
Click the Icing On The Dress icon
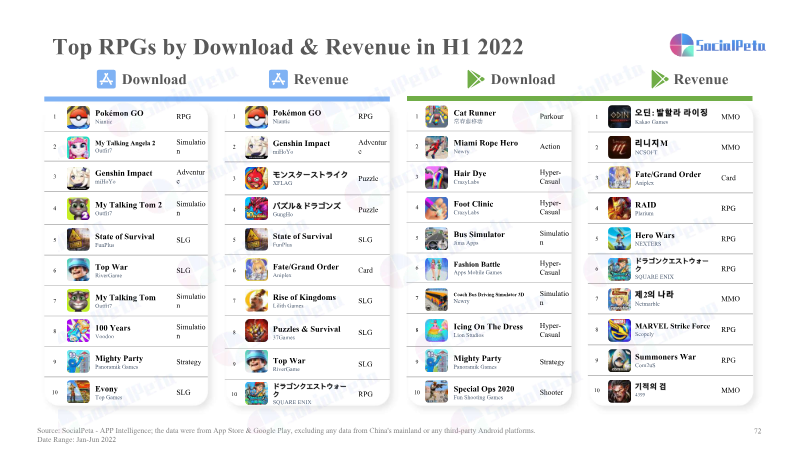click(x=436, y=330)
